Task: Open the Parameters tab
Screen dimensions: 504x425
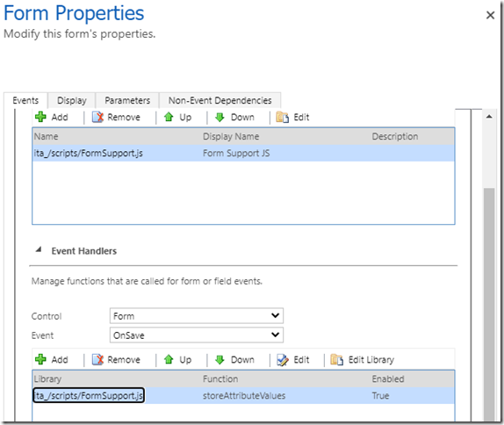Action: 127,100
